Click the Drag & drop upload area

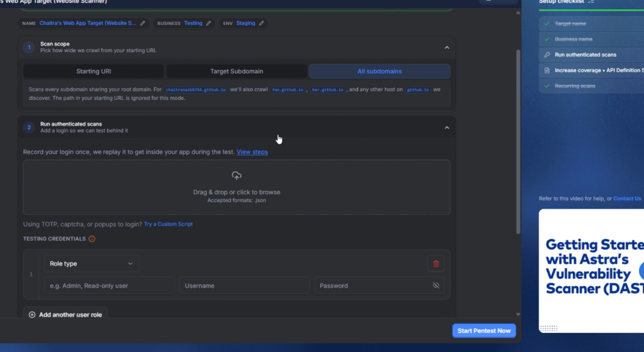pyautogui.click(x=236, y=187)
